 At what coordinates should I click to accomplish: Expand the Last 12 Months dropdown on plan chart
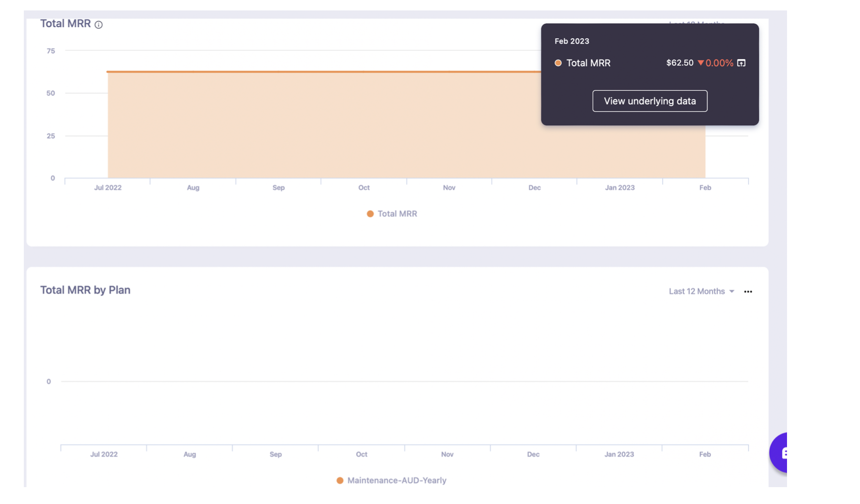click(x=696, y=291)
